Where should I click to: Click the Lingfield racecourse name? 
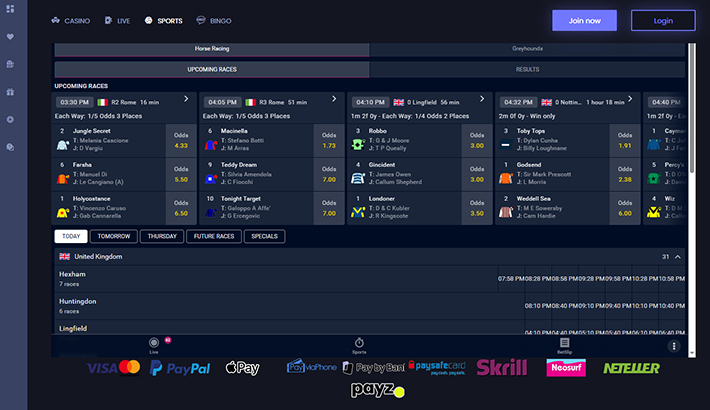(73, 328)
